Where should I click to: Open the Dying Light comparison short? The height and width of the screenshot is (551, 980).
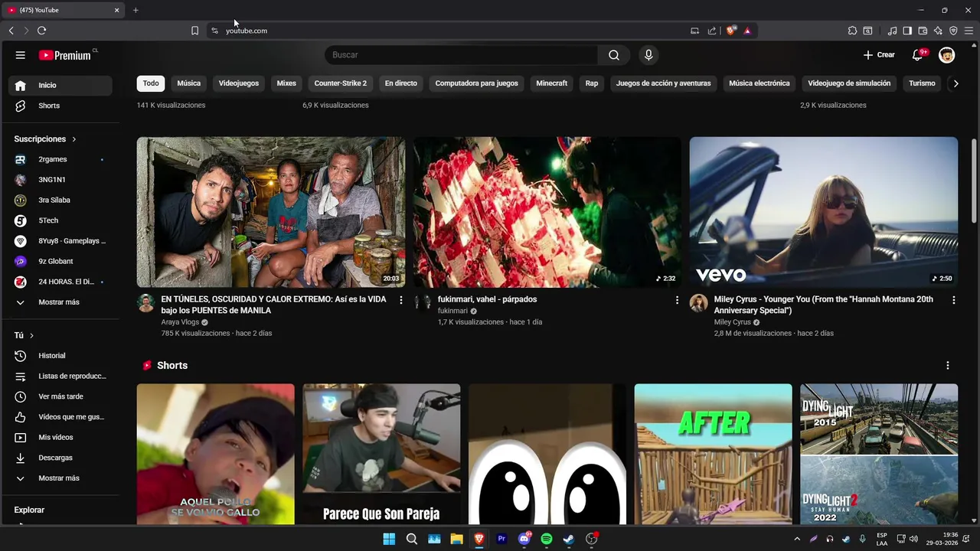pyautogui.click(x=879, y=454)
